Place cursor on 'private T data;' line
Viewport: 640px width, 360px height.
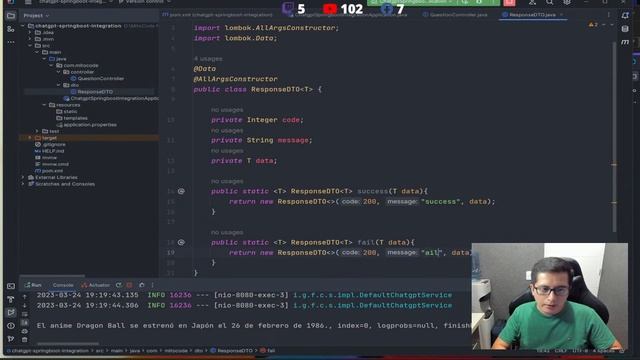click(x=244, y=161)
